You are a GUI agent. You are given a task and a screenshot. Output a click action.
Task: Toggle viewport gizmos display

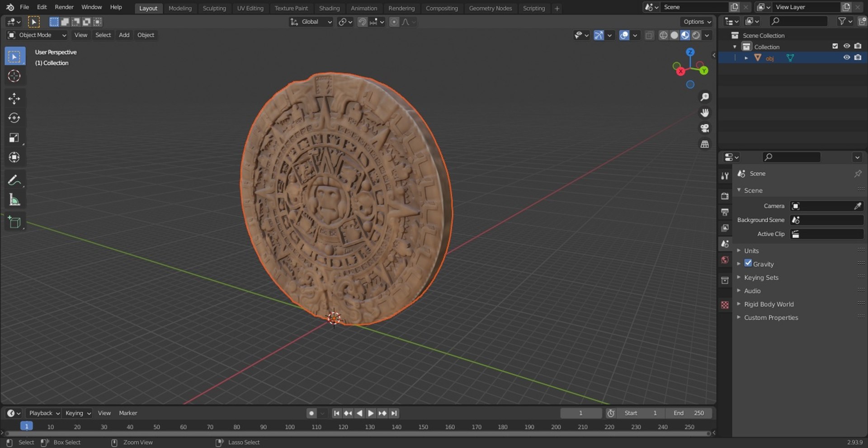point(599,35)
